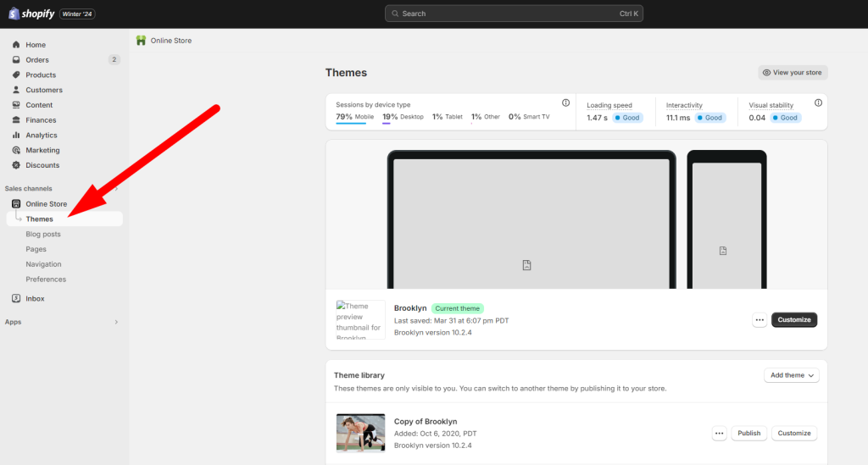Screen dimensions: 868x465
Task: Click the Finances icon in sidebar
Action: [x=16, y=120]
